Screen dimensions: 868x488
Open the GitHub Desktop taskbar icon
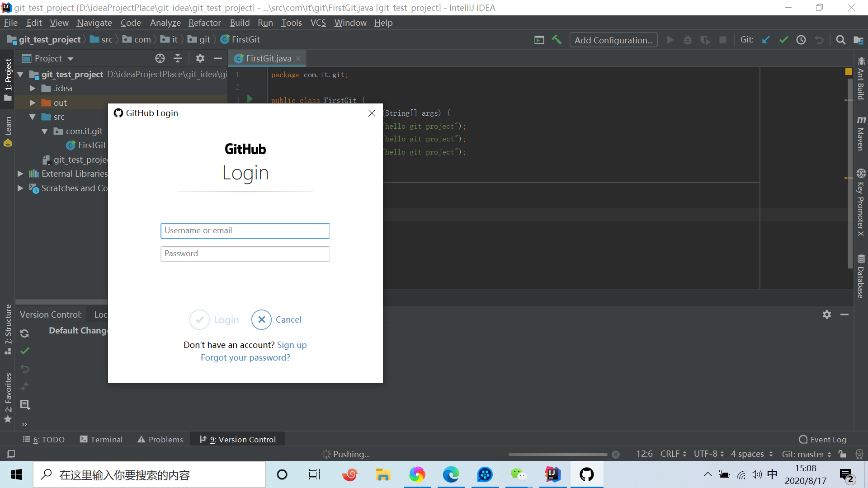587,474
